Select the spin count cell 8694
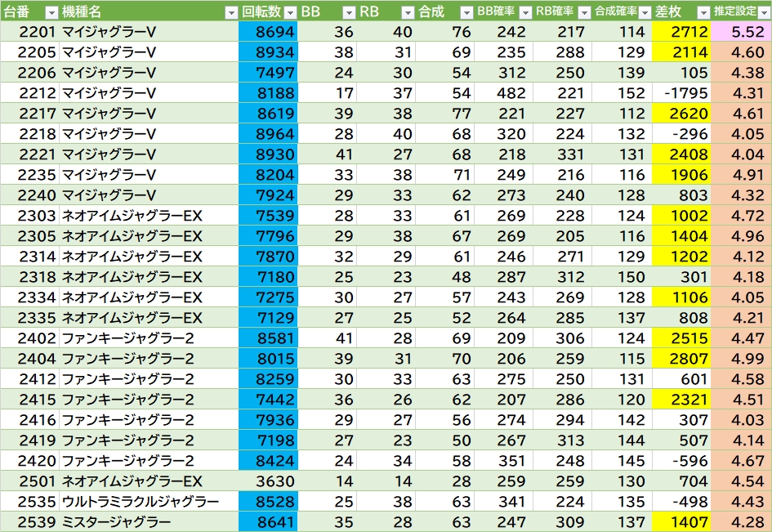 coord(268,32)
